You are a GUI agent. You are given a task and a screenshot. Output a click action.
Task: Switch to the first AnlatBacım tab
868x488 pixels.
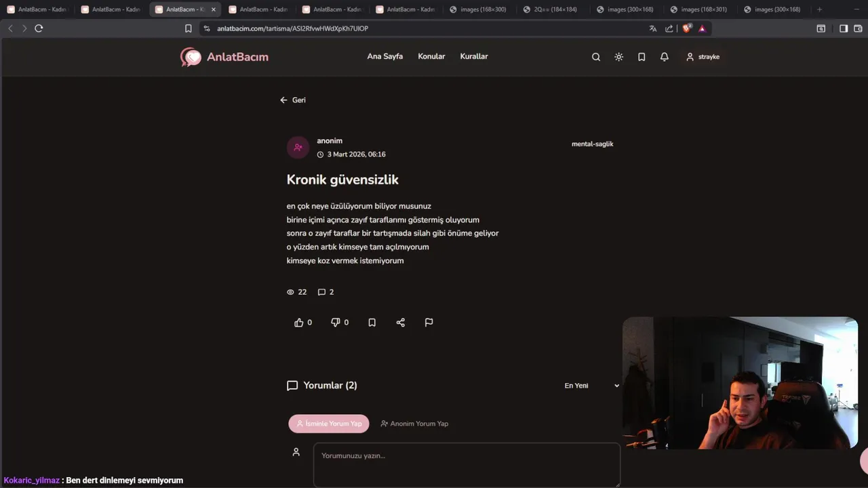point(37,9)
